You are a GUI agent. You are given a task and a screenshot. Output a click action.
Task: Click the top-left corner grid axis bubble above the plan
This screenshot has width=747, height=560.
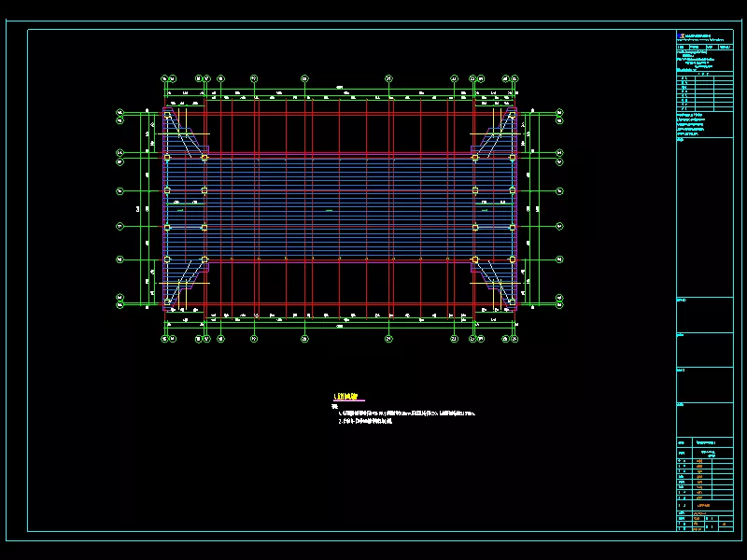pos(165,79)
